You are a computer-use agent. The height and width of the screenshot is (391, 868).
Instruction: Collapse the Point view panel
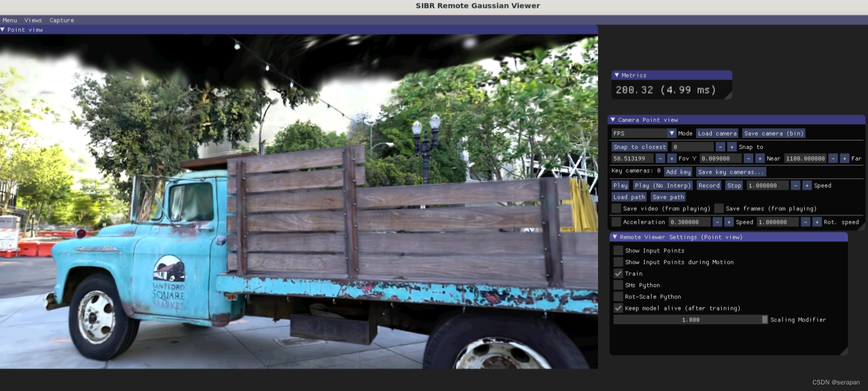tap(3, 30)
